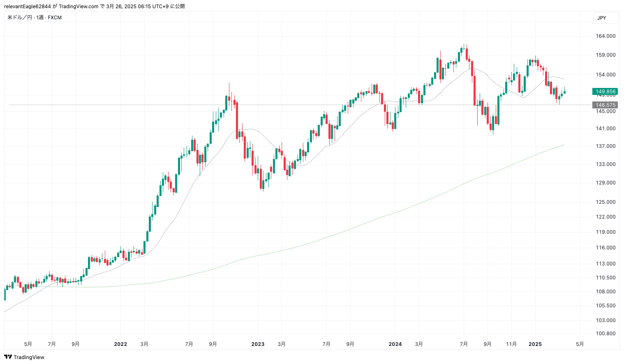Click the right end of the gray moving average line
Screen dimensions: 624x364
564,79
